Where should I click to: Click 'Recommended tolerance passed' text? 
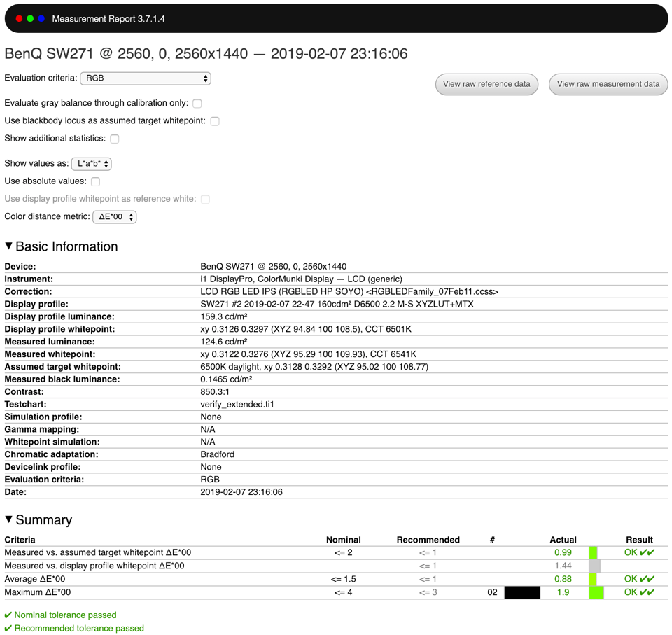[79, 628]
